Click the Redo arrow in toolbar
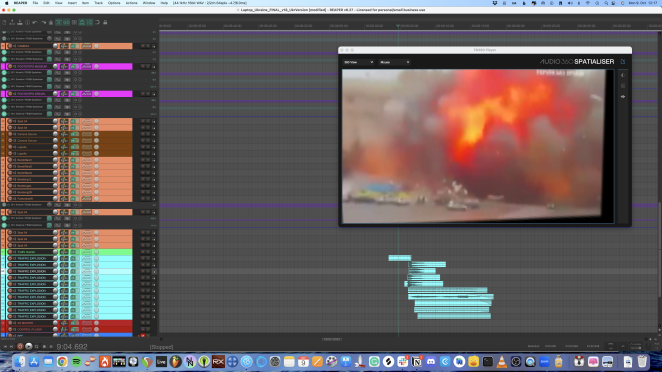This screenshot has width=662, height=372. click(43, 22)
